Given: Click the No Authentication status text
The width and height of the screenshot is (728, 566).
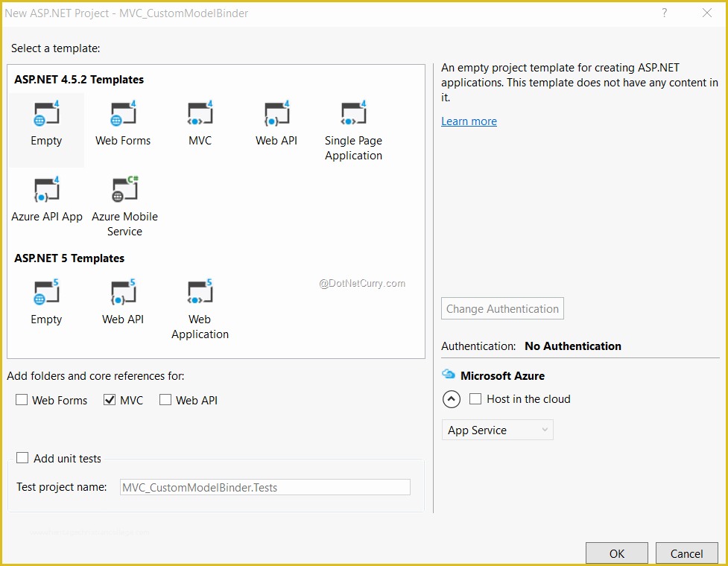Looking at the screenshot, I should [573, 346].
